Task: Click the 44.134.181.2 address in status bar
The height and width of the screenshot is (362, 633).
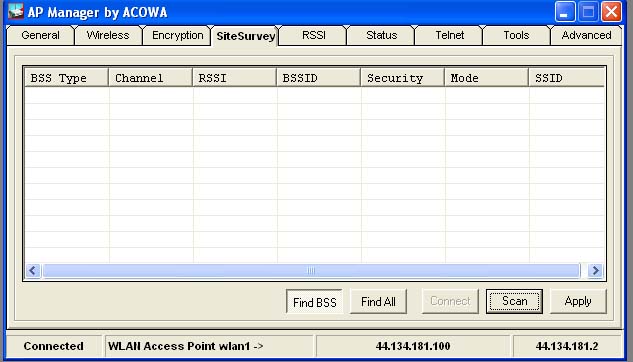Action: click(x=567, y=346)
